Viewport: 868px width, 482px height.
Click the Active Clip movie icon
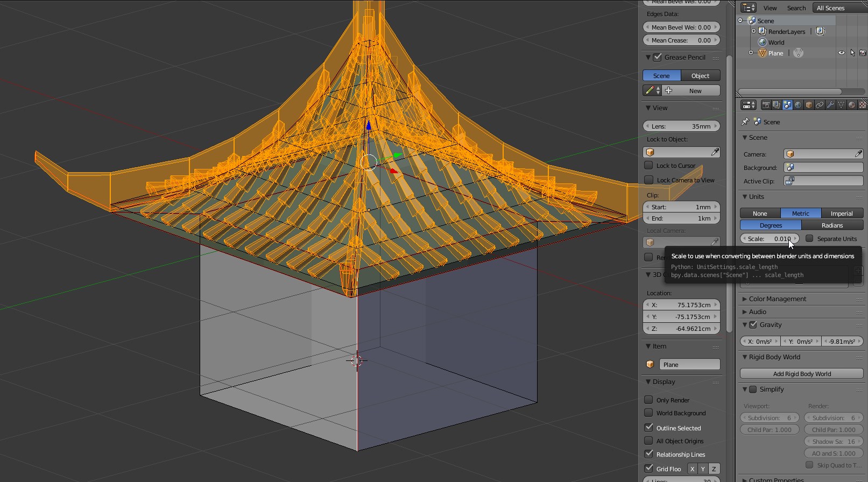coord(790,181)
